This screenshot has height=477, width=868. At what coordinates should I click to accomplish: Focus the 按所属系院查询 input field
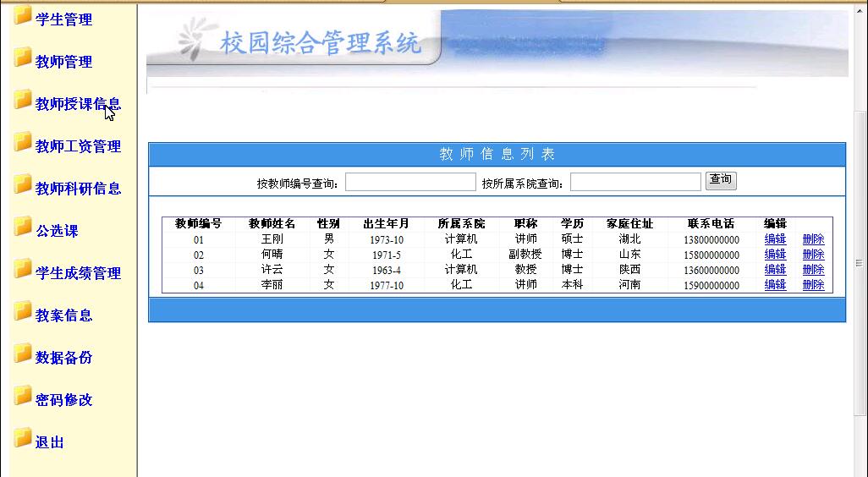pyautogui.click(x=635, y=182)
